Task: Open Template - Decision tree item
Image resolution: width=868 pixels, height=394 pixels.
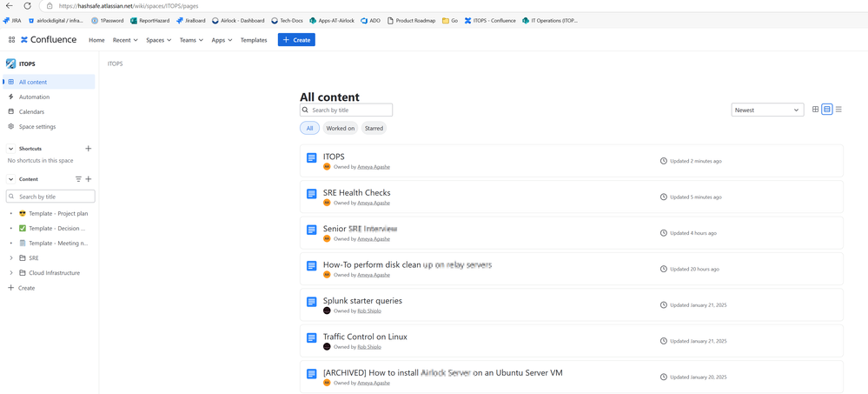Action: point(58,228)
